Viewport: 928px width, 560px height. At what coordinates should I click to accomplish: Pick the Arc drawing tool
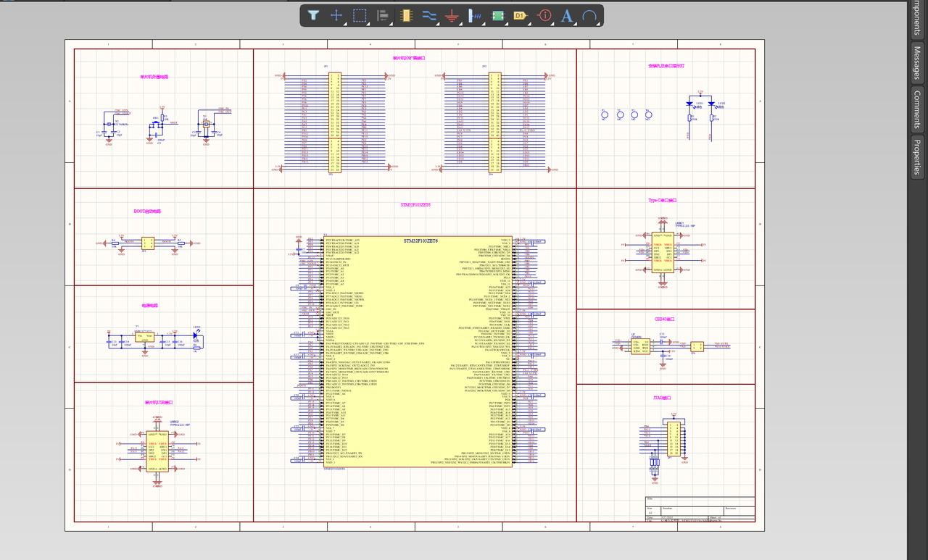click(x=589, y=15)
